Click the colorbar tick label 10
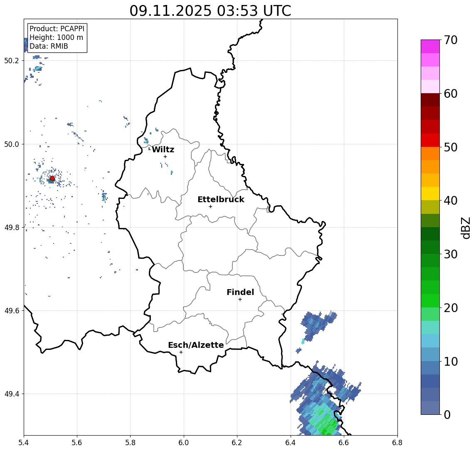 (450, 361)
